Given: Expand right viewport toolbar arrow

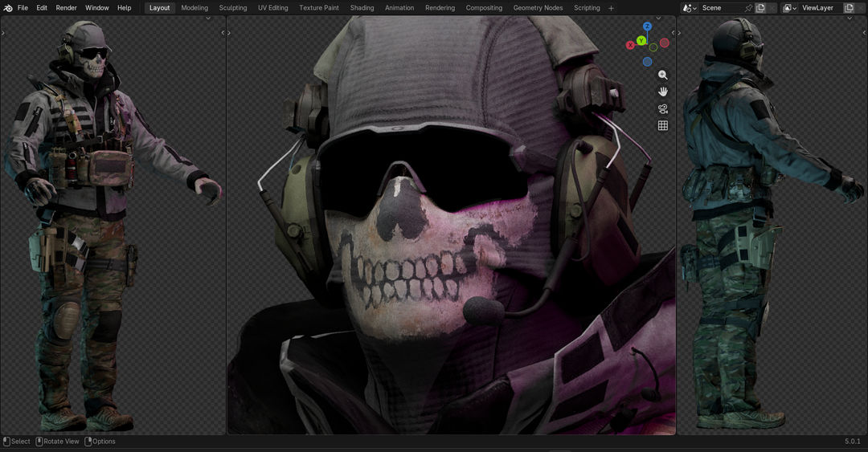Looking at the screenshot, I should [680, 33].
